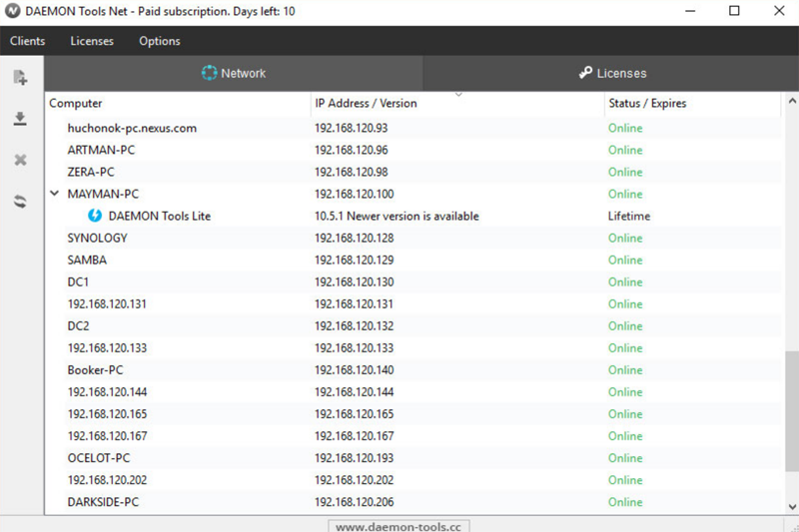Click IP address 192.168.120.96
799x532 pixels.
tap(352, 150)
